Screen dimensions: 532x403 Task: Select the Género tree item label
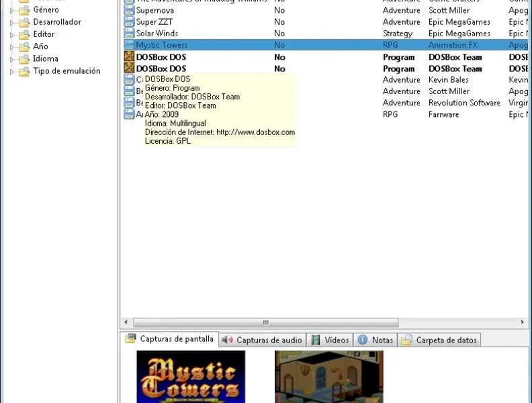click(x=46, y=10)
